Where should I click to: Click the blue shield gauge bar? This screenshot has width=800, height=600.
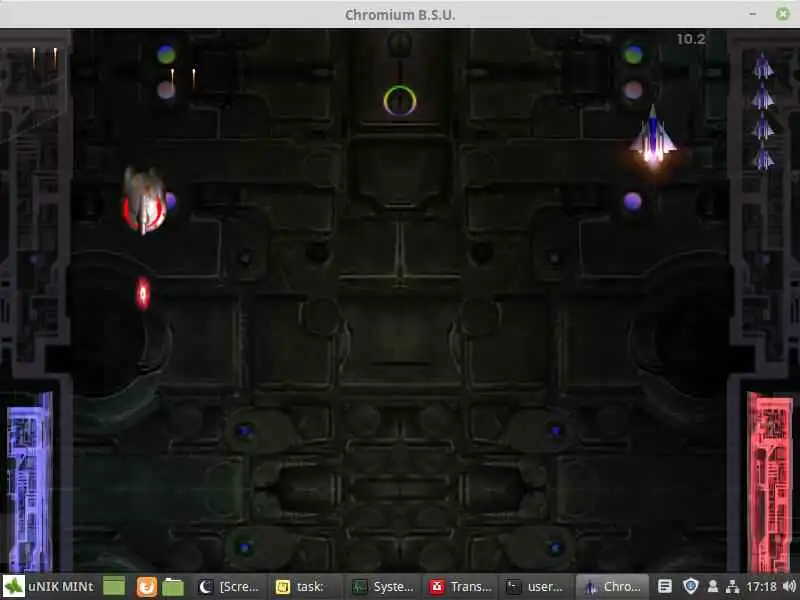[30, 482]
